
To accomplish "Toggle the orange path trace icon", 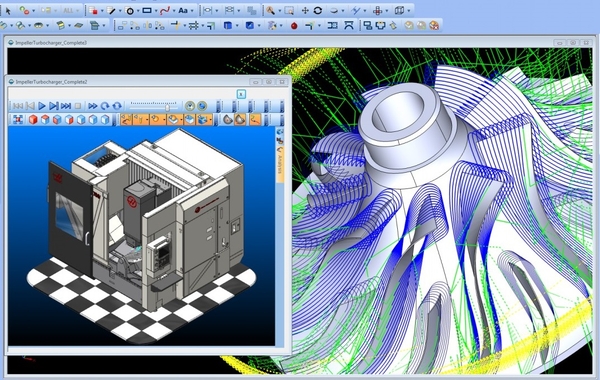I will [255, 120].
